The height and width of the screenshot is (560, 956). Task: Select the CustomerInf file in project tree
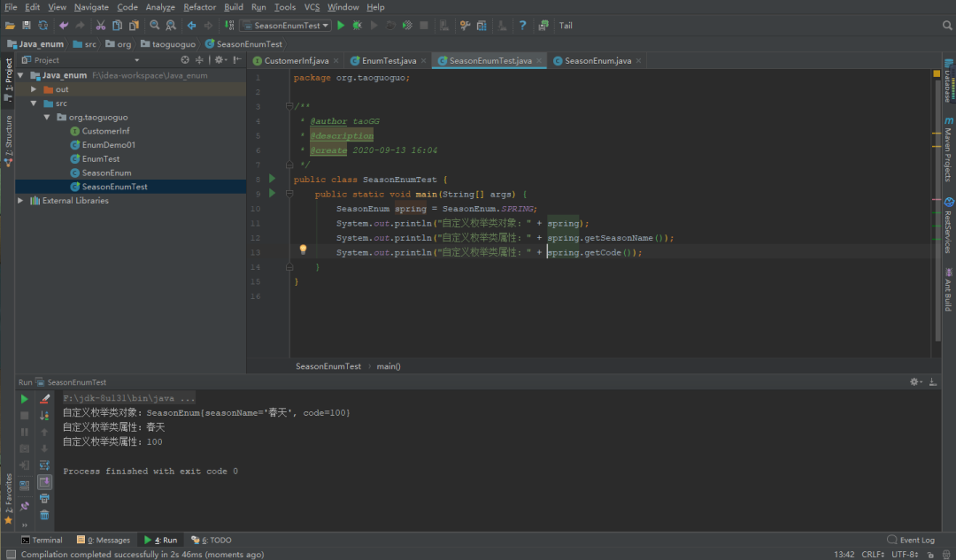pyautogui.click(x=105, y=131)
